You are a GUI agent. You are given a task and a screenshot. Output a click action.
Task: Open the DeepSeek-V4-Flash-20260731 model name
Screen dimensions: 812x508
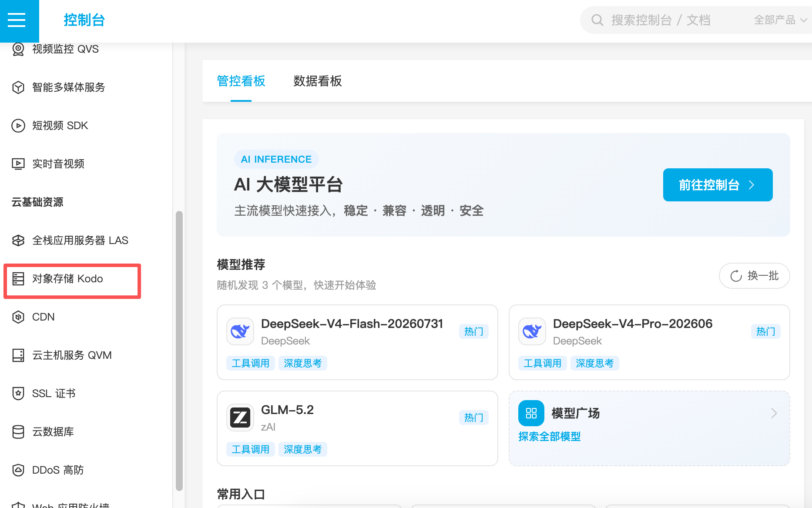coord(352,324)
